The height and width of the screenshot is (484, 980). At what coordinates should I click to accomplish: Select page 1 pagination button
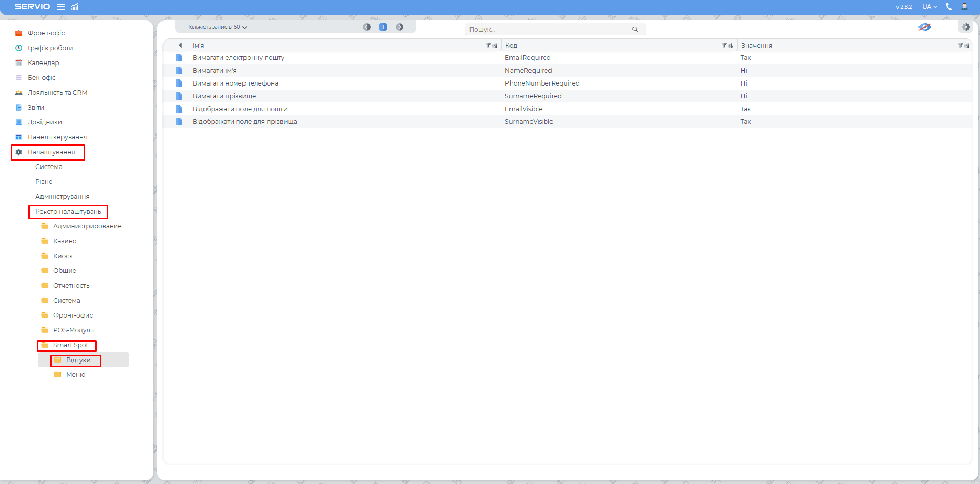click(383, 27)
